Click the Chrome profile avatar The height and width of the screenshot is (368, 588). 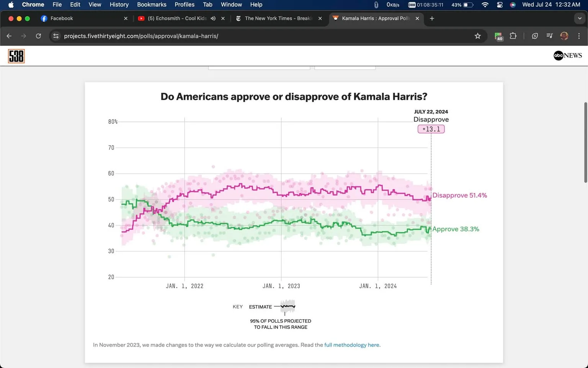point(564,36)
